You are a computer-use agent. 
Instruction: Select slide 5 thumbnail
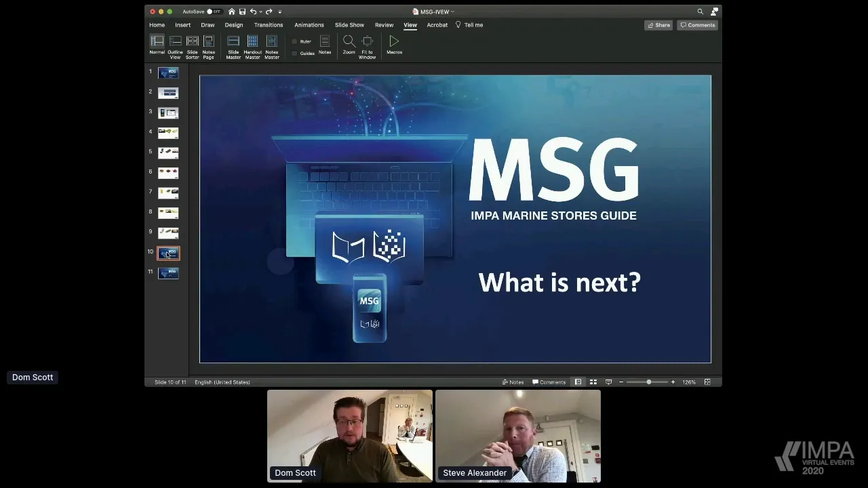168,152
